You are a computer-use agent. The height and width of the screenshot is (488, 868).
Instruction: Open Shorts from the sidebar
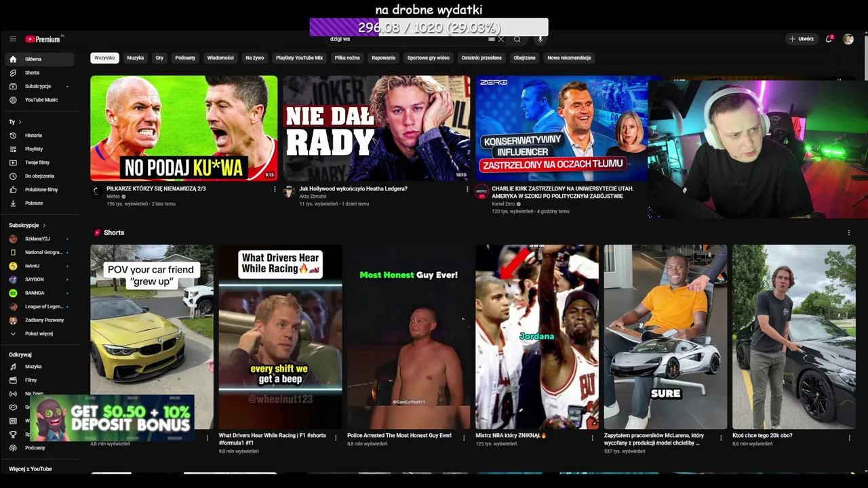(39, 73)
